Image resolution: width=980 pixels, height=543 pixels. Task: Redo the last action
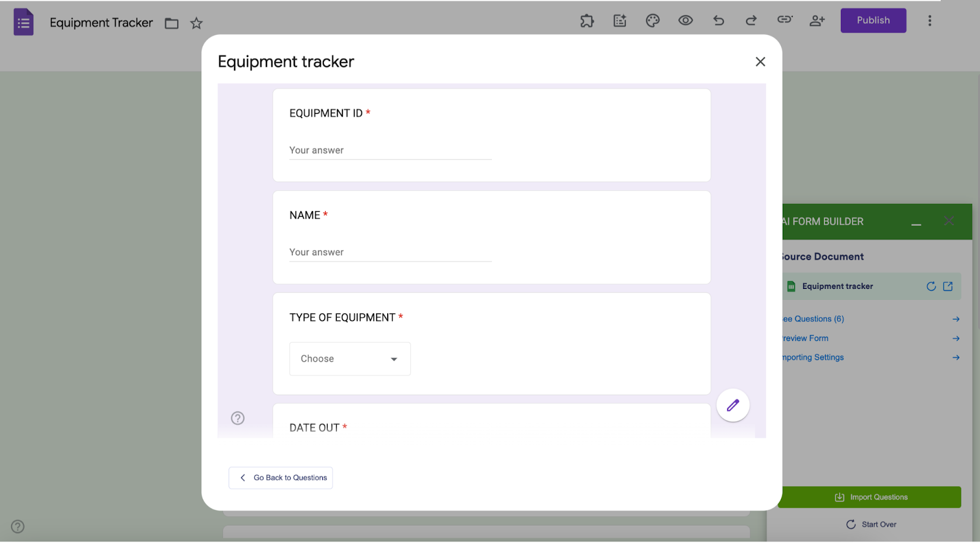pyautogui.click(x=751, y=21)
